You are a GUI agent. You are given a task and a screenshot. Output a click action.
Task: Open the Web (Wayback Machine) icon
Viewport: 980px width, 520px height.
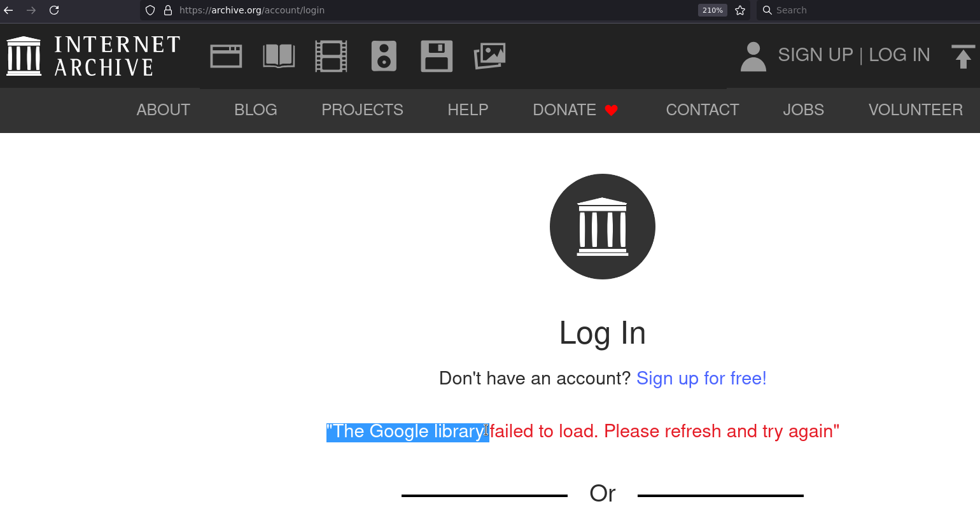click(x=226, y=56)
